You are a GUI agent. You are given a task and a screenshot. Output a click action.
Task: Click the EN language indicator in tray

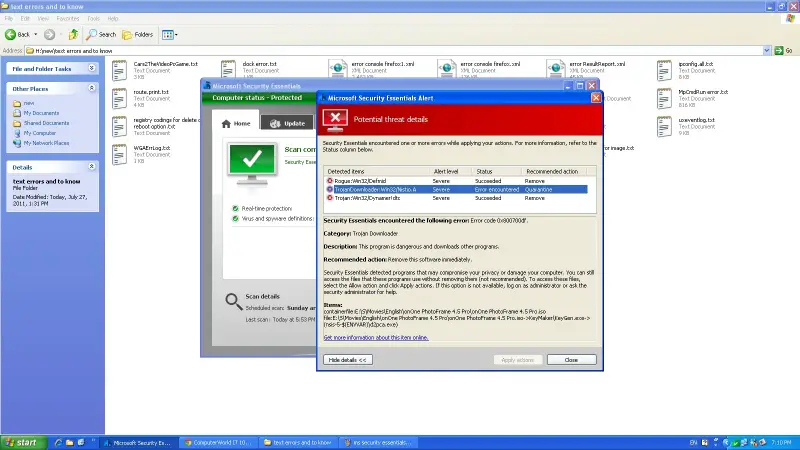point(693,442)
